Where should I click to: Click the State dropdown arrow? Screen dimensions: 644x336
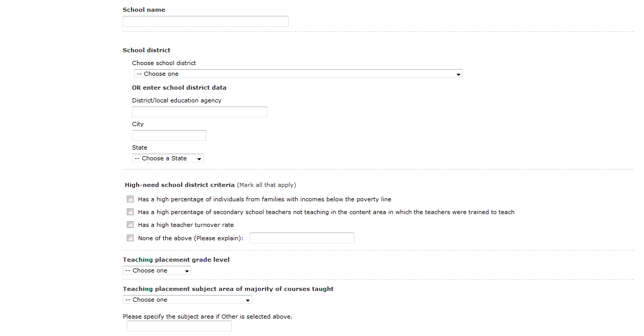pos(199,159)
